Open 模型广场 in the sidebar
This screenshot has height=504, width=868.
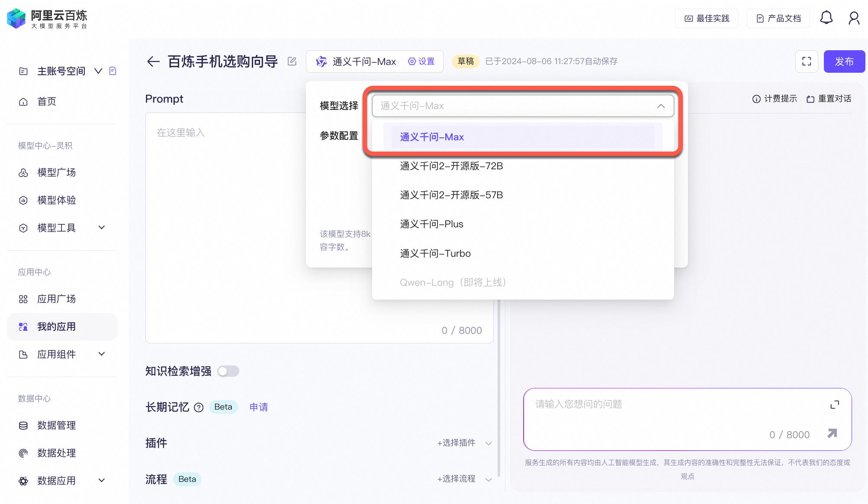tap(62, 173)
